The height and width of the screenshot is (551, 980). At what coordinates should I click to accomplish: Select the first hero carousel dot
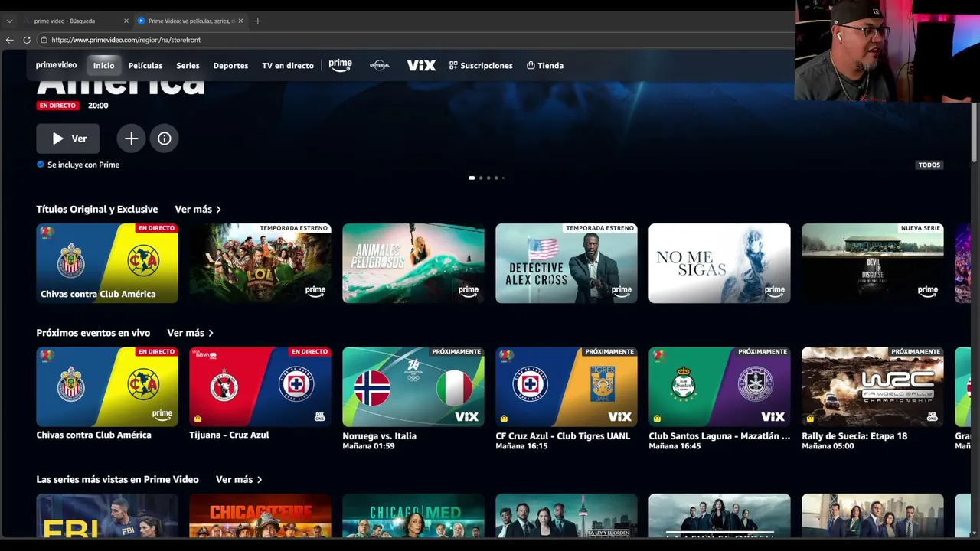472,178
